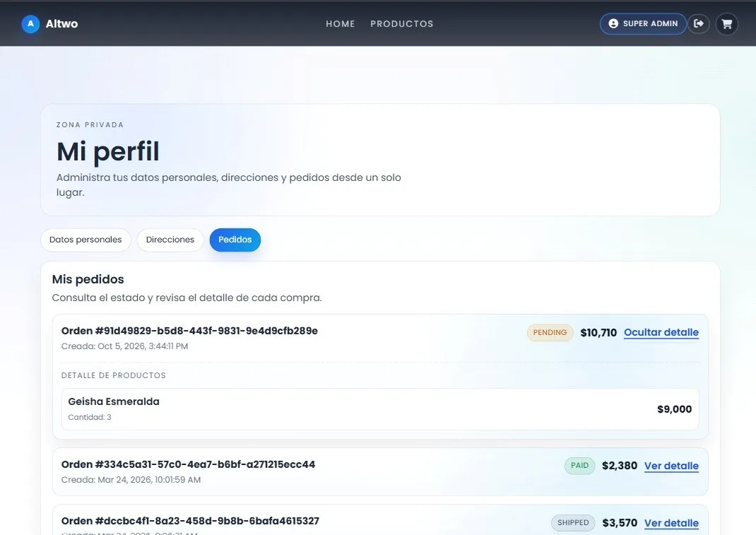Viewport: 756px width, 535px height.
Task: Click the PENDING status badge
Action: tap(550, 332)
